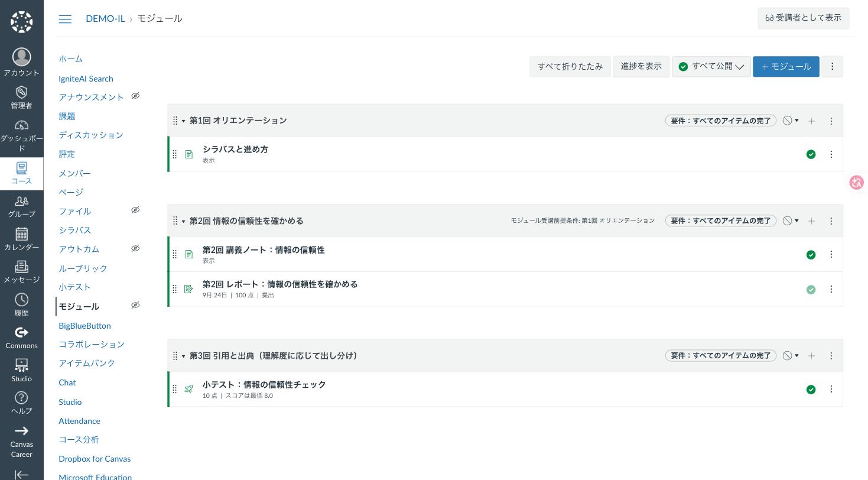Go to ダッシュボード in global navigation

tap(21, 135)
